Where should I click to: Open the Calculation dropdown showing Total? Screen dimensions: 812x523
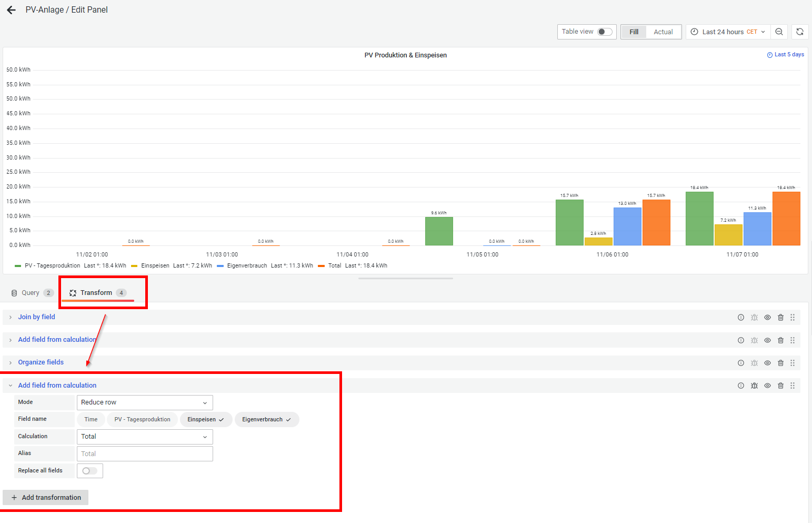coord(145,437)
